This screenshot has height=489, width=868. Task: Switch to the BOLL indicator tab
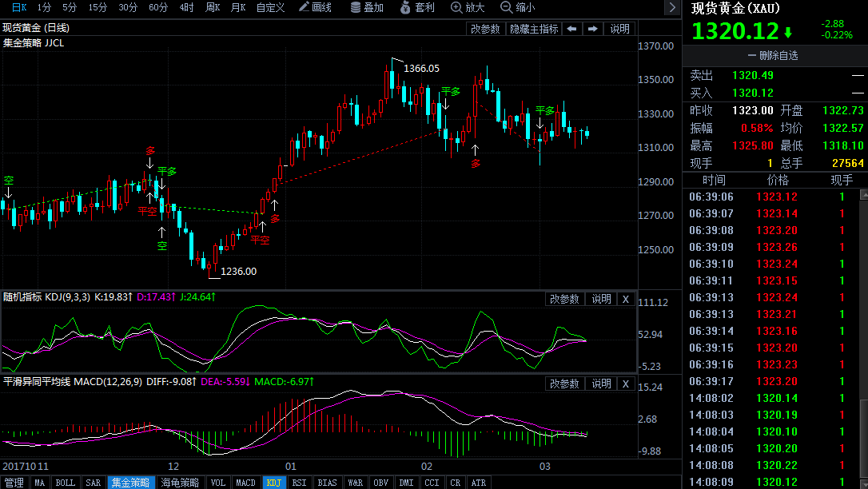66,483
